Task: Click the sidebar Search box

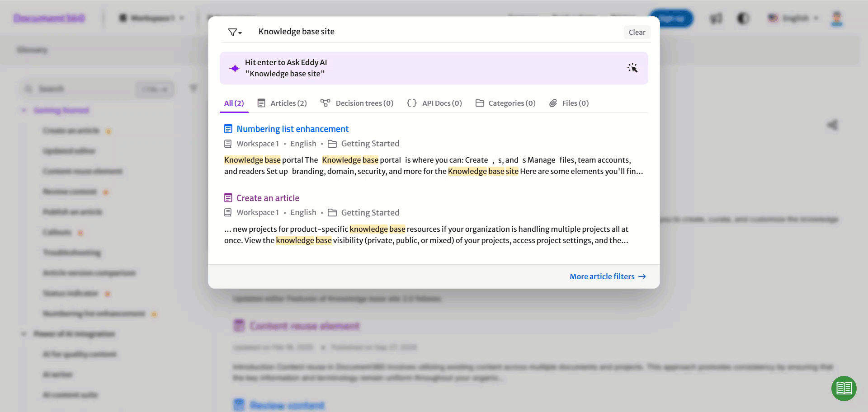Action: [x=97, y=89]
